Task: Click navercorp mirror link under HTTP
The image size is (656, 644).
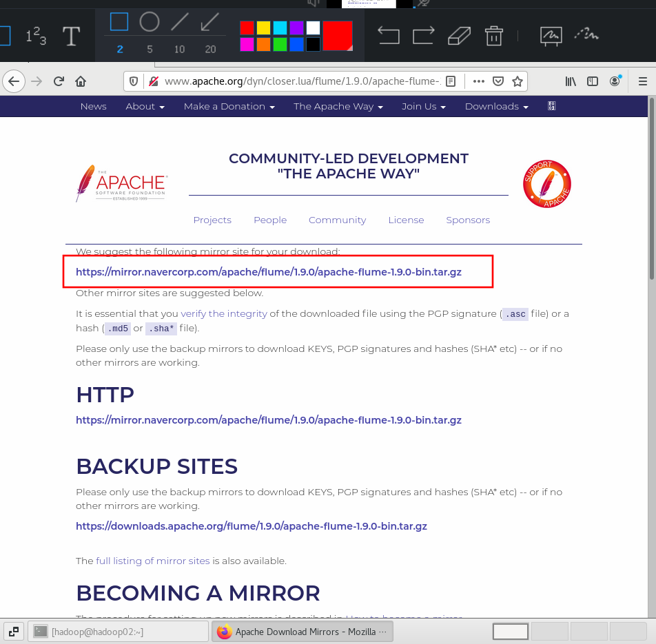Action: (x=269, y=420)
